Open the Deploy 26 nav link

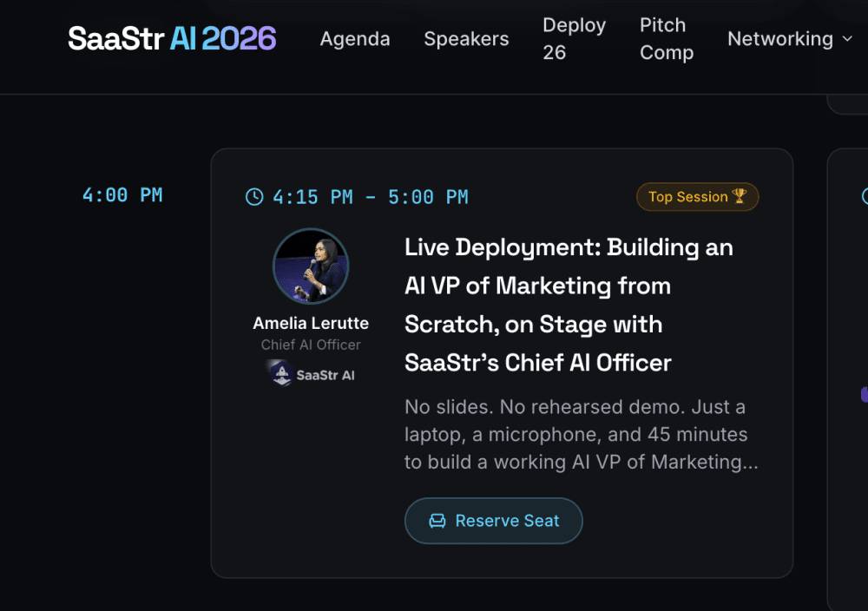pyautogui.click(x=574, y=39)
